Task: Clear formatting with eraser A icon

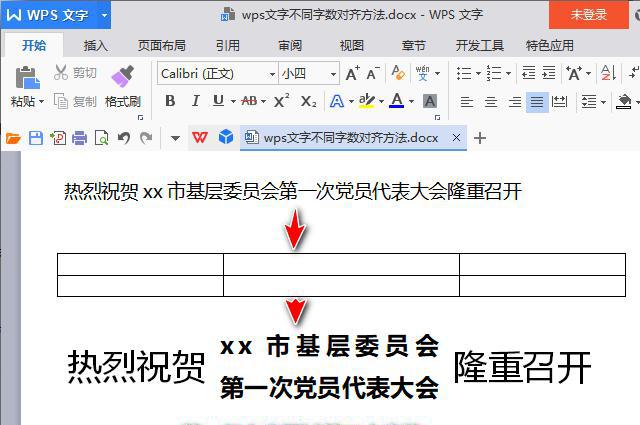Action: pos(398,73)
